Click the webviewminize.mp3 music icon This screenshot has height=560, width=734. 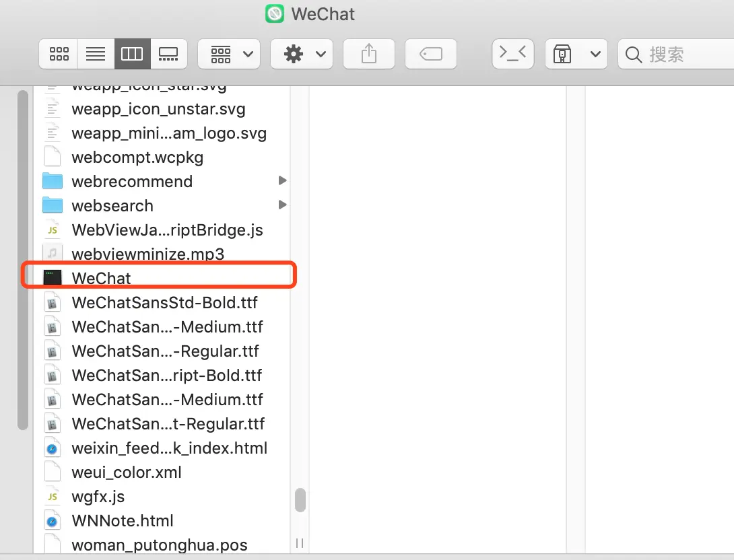coord(53,254)
